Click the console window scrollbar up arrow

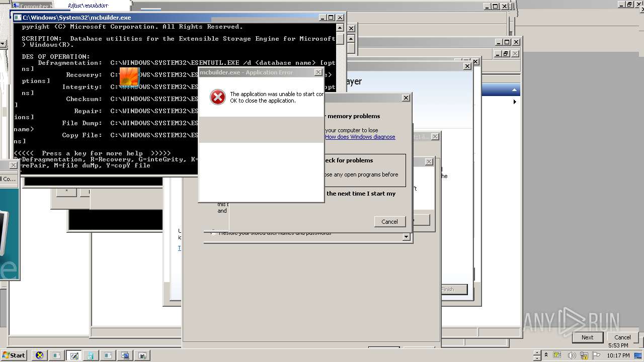(340, 28)
